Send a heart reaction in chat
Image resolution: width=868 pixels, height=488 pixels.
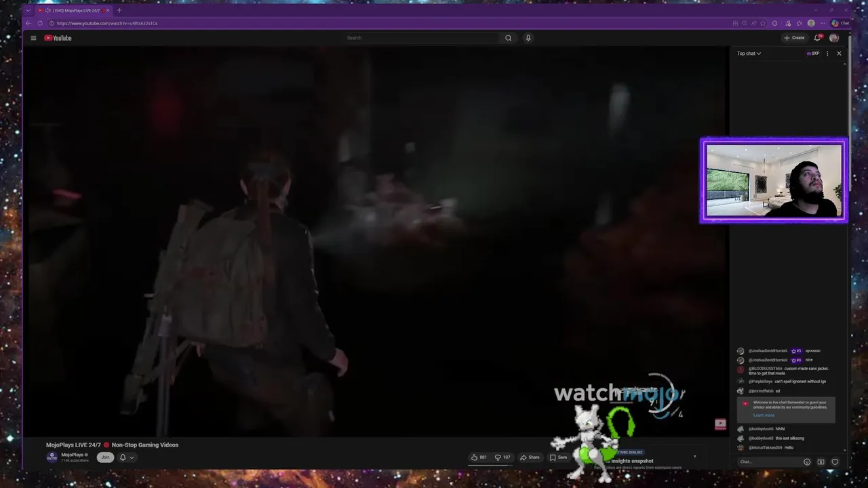(x=835, y=462)
